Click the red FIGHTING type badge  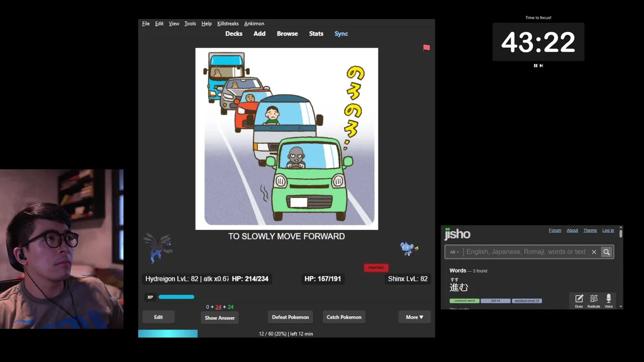376,267
